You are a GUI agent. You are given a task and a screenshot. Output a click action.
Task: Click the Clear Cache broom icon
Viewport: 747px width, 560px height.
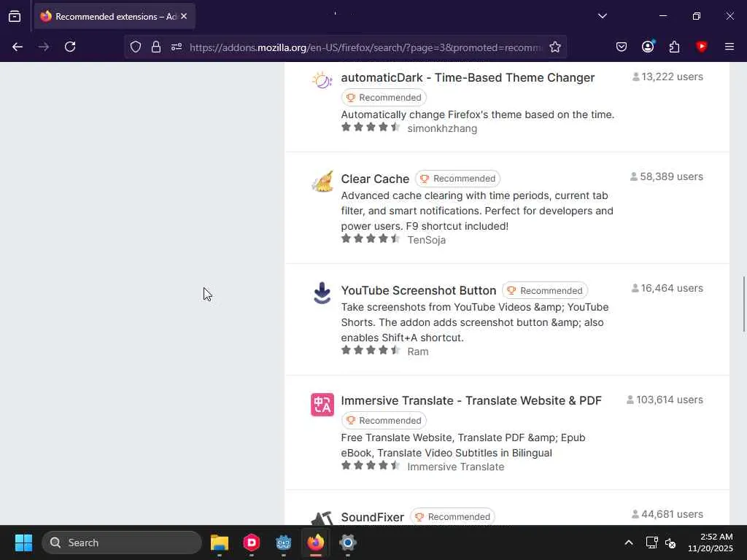click(322, 182)
